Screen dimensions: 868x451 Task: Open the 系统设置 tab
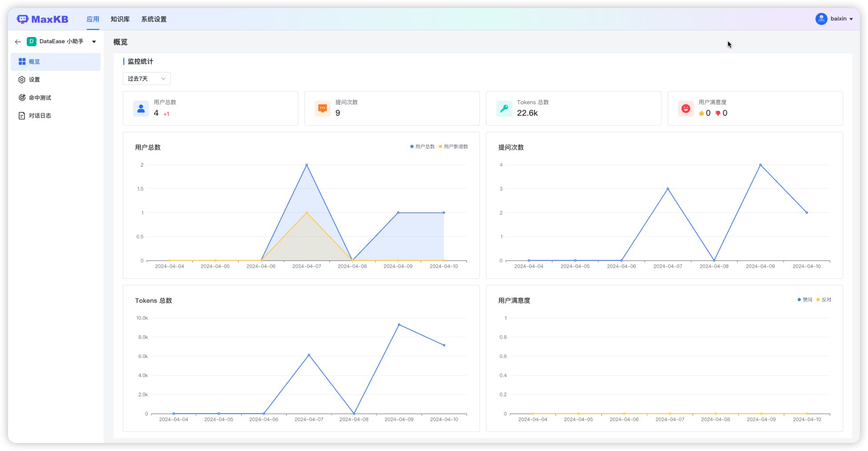154,19
